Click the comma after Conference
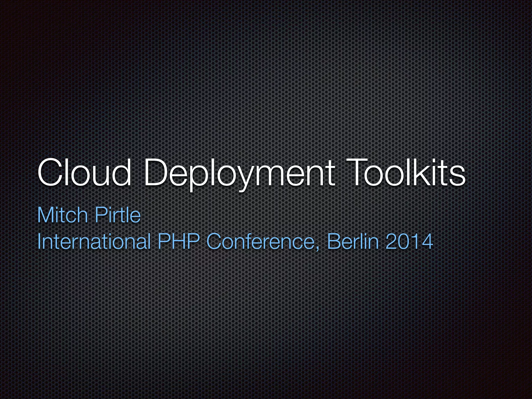 tap(317, 248)
